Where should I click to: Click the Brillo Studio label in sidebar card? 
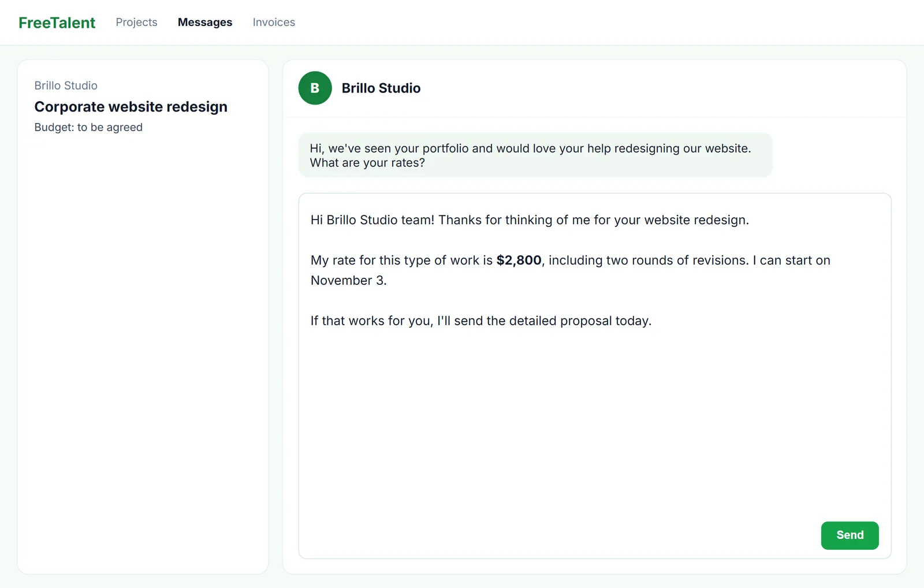(66, 85)
